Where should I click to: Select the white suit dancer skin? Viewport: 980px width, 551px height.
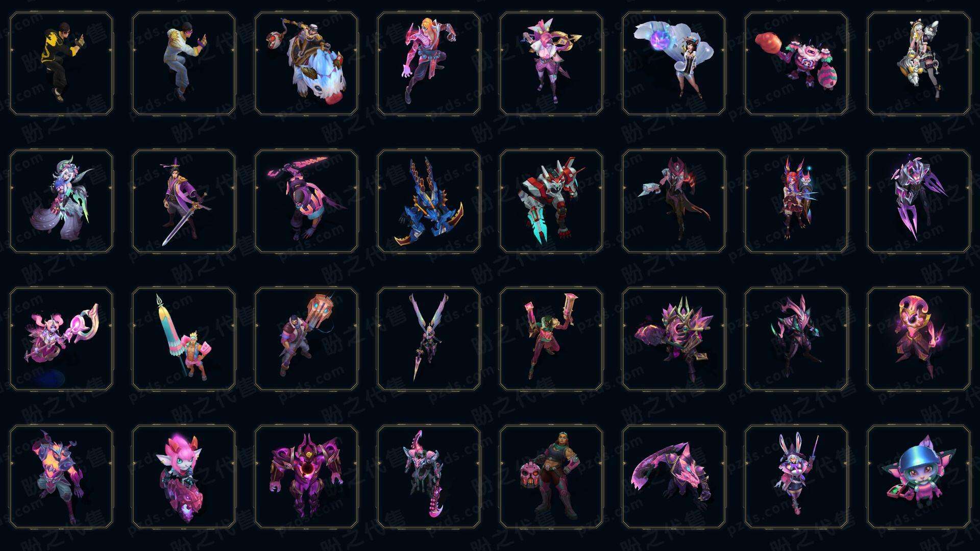184,64
